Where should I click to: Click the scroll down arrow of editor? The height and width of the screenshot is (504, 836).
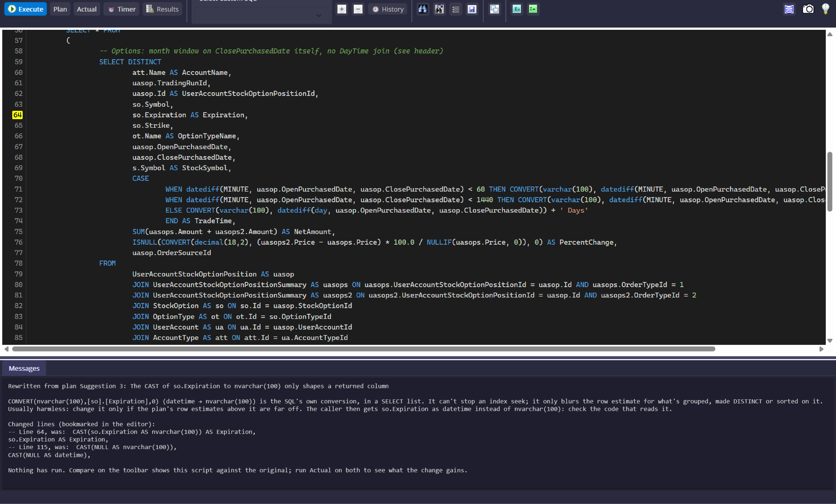pyautogui.click(x=830, y=341)
